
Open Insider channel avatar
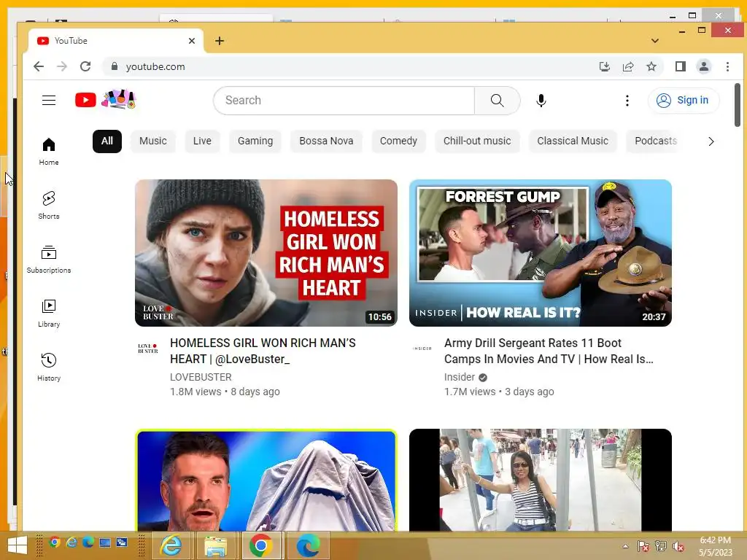coord(422,349)
